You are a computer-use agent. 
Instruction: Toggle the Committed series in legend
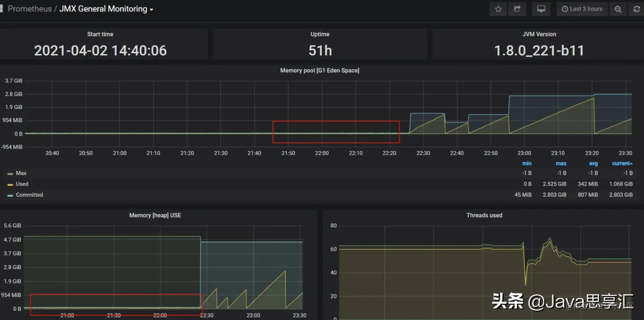coord(29,195)
